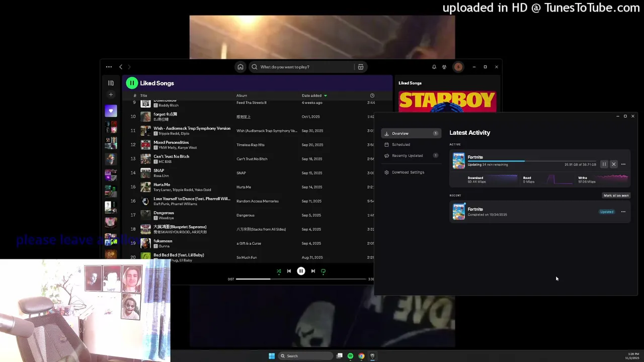Viewport: 644px width, 362px height.
Task: Click the Epic Games Launcher taskbar icon
Action: (x=372, y=356)
